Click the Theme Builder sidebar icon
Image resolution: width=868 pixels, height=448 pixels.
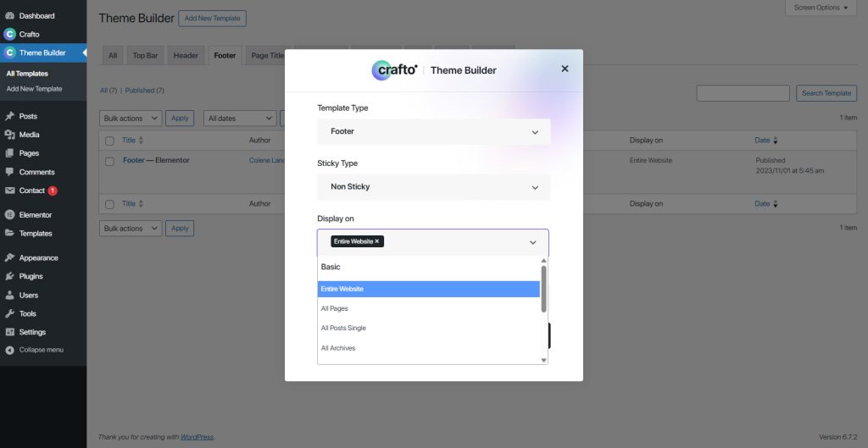(9, 53)
